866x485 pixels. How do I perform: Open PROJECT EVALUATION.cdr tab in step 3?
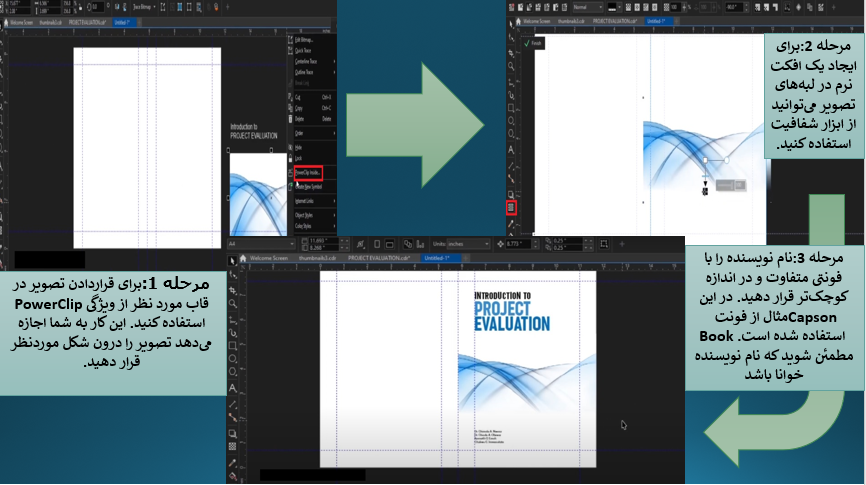[x=379, y=258]
